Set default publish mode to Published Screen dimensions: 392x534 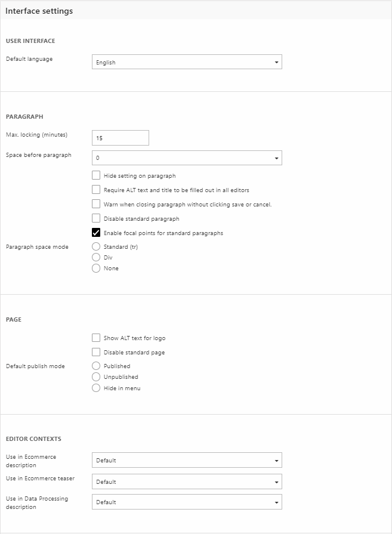(x=96, y=366)
